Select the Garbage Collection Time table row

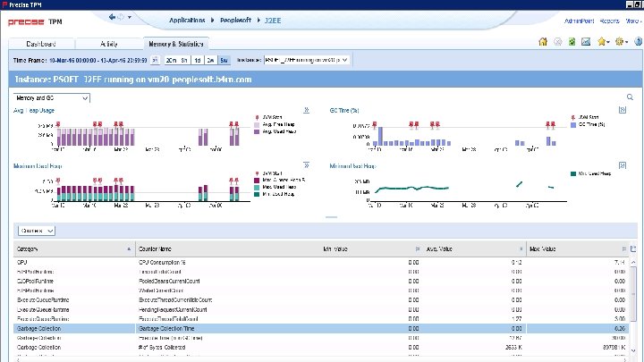tap(321, 328)
